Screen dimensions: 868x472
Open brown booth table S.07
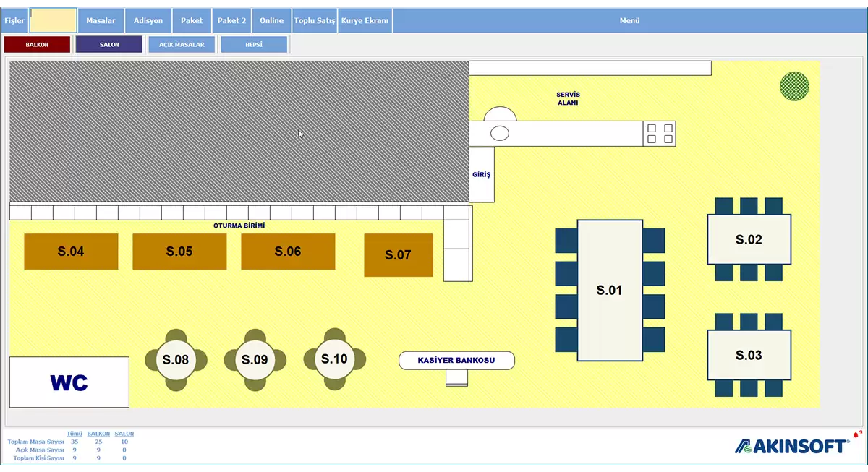click(398, 255)
